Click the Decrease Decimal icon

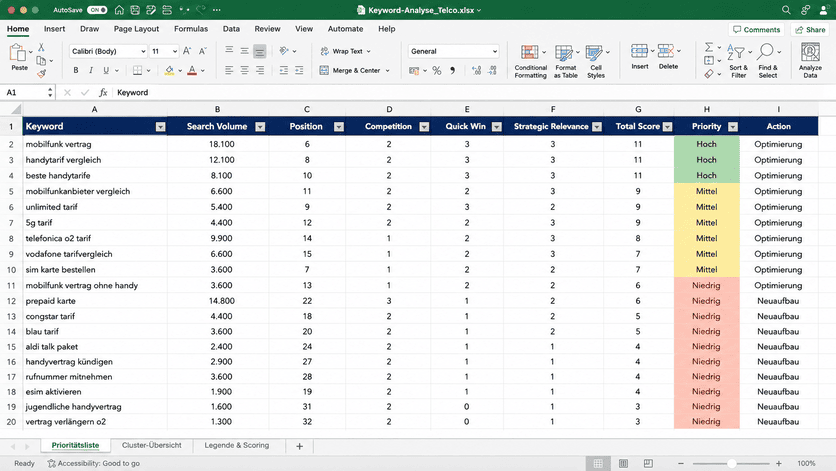(x=492, y=70)
